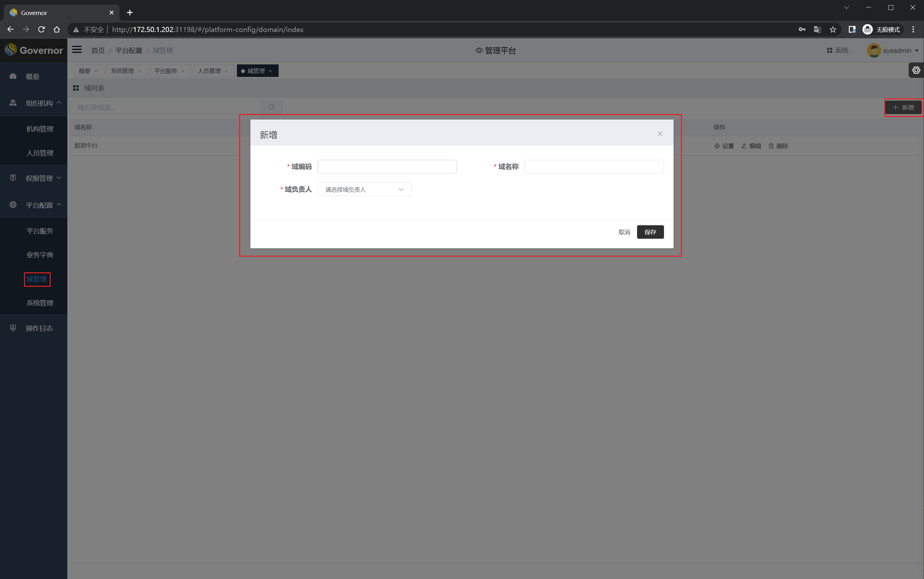
Task: Close the 系统管理 page tab
Action: click(x=139, y=71)
